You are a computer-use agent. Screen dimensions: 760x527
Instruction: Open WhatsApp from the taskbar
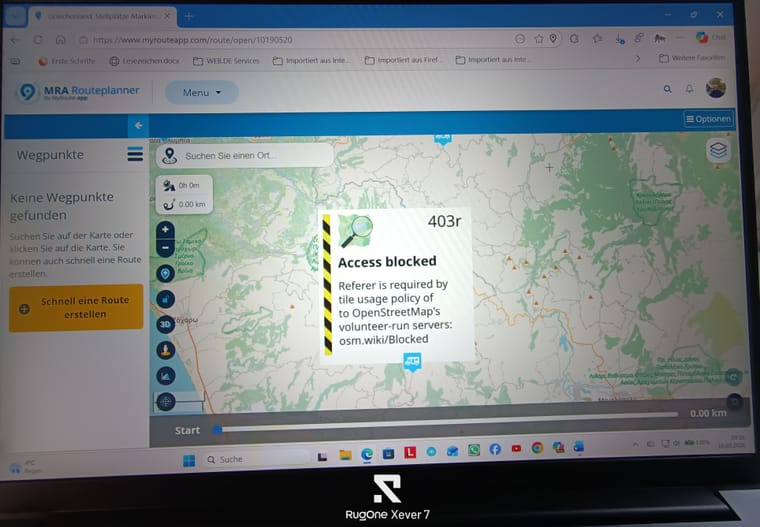(474, 450)
